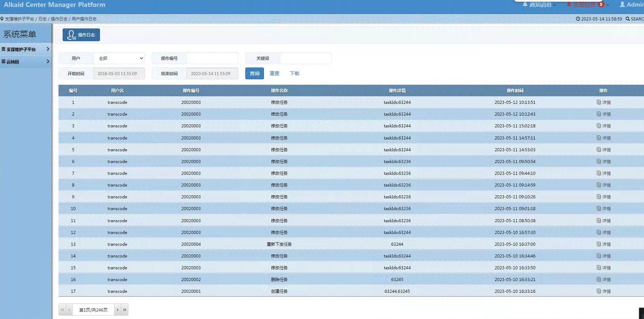Open details icon for row 10
Image resolution: width=644 pixels, height=319 pixels.
coord(598,209)
